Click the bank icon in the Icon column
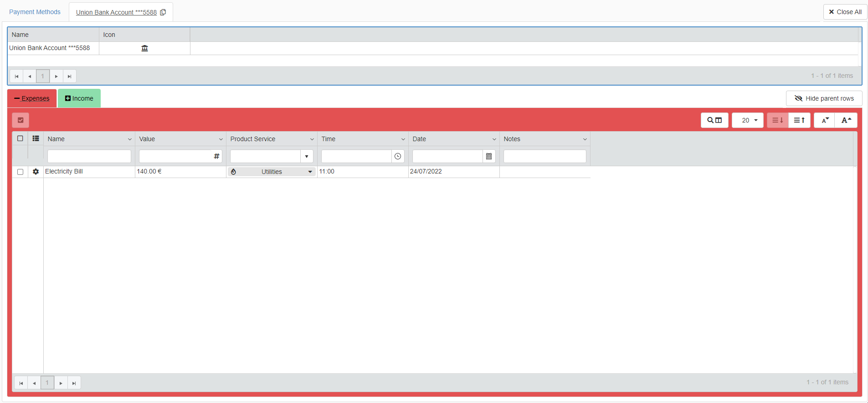The image size is (868, 403). 144,48
